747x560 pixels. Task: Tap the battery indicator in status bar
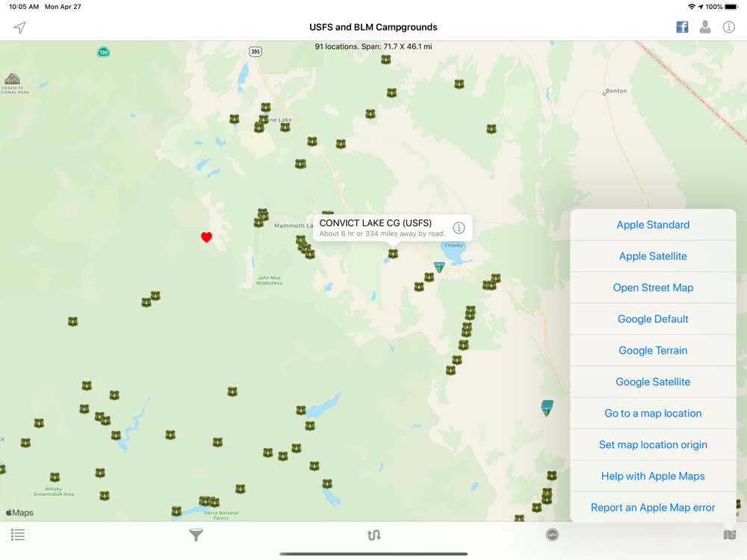coord(732,7)
